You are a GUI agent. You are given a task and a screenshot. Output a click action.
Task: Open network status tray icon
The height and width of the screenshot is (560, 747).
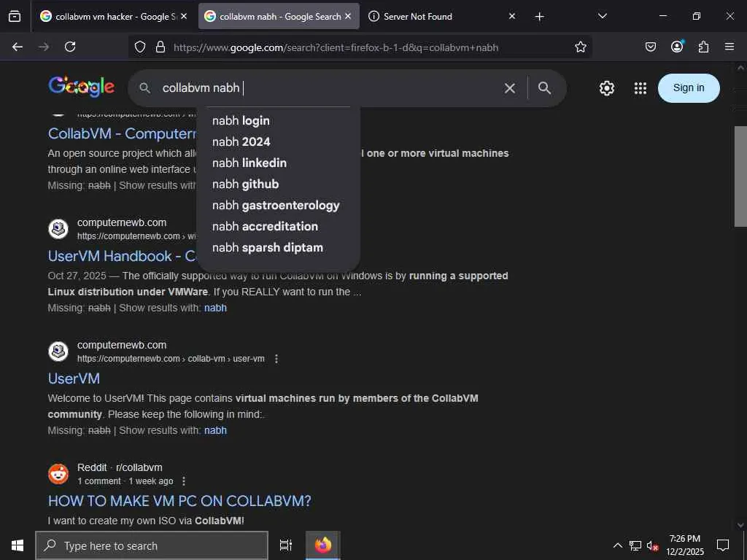click(x=635, y=545)
